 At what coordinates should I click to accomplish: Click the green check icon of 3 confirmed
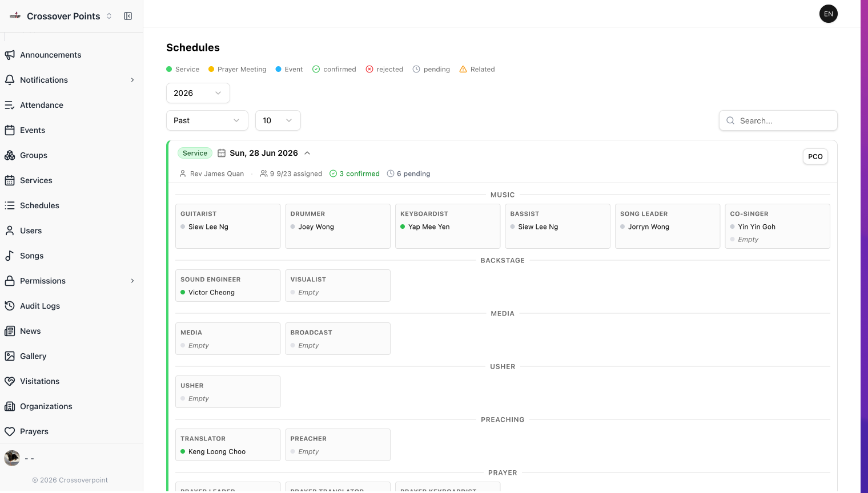(333, 173)
